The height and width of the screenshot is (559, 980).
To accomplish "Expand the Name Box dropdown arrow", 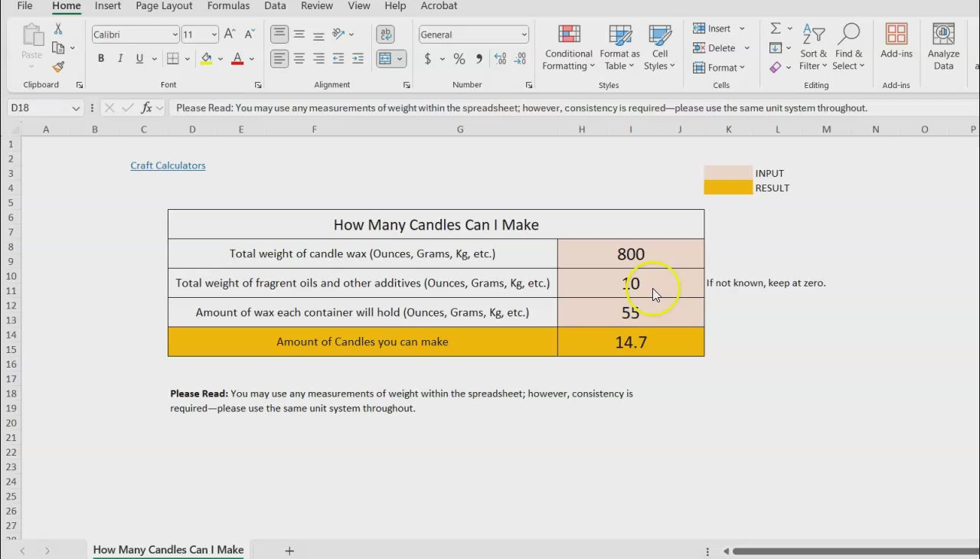I will point(76,108).
